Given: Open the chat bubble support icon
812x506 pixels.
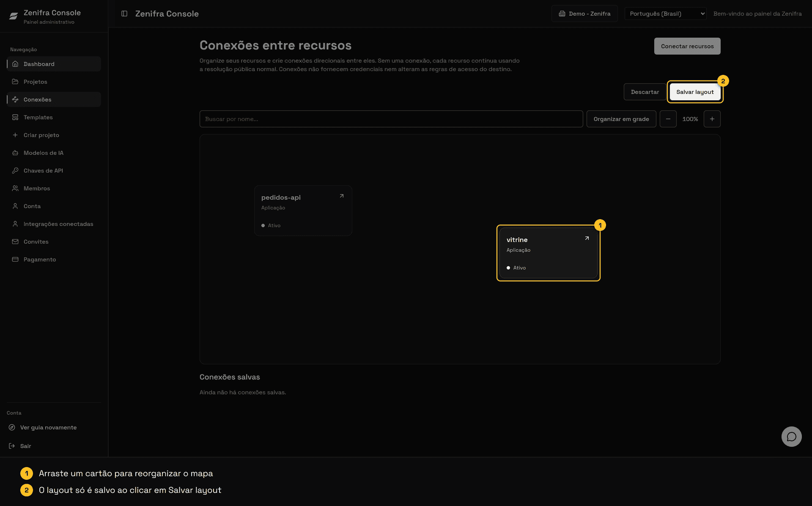Looking at the screenshot, I should tap(791, 436).
